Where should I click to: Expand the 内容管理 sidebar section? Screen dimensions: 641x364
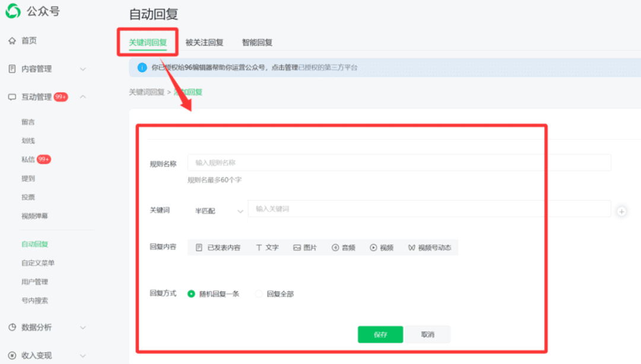[x=83, y=69]
